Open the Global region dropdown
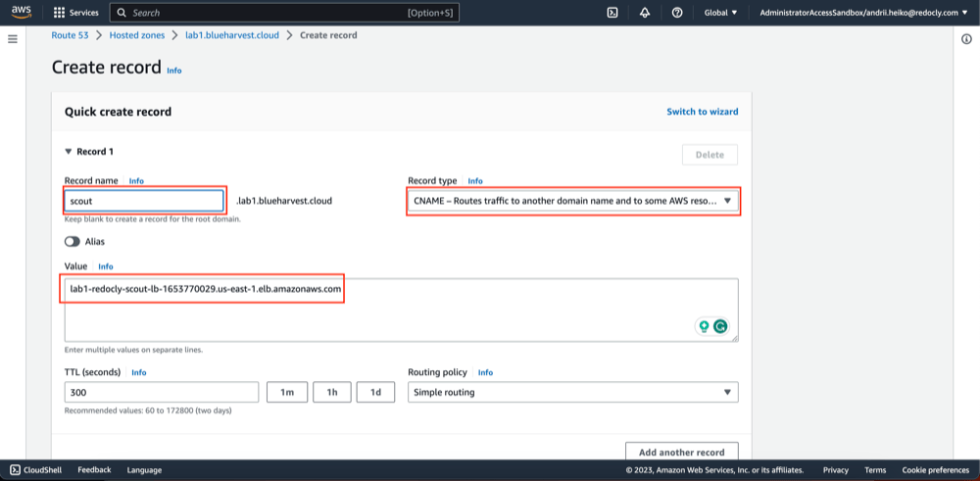Screen dimensions: 980x481 pos(720,13)
